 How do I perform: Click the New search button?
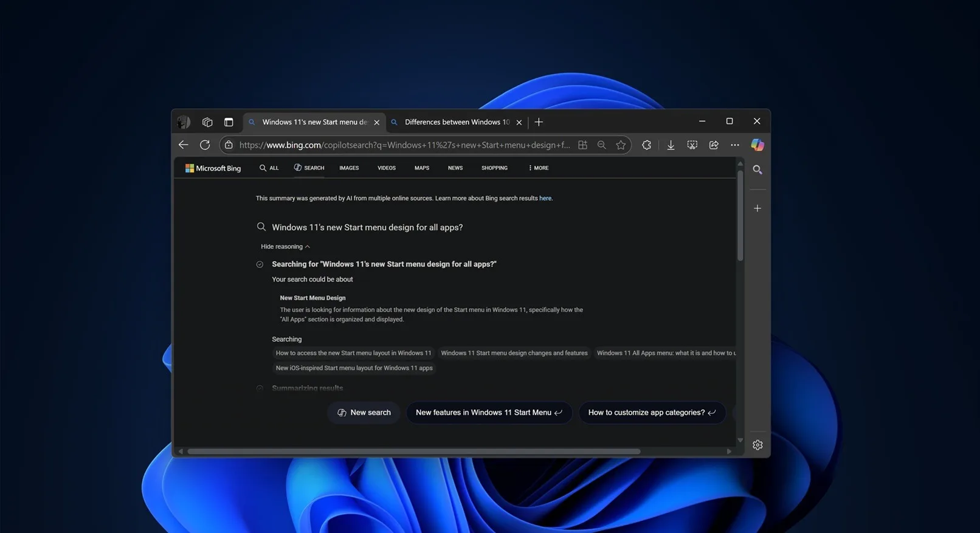(364, 412)
